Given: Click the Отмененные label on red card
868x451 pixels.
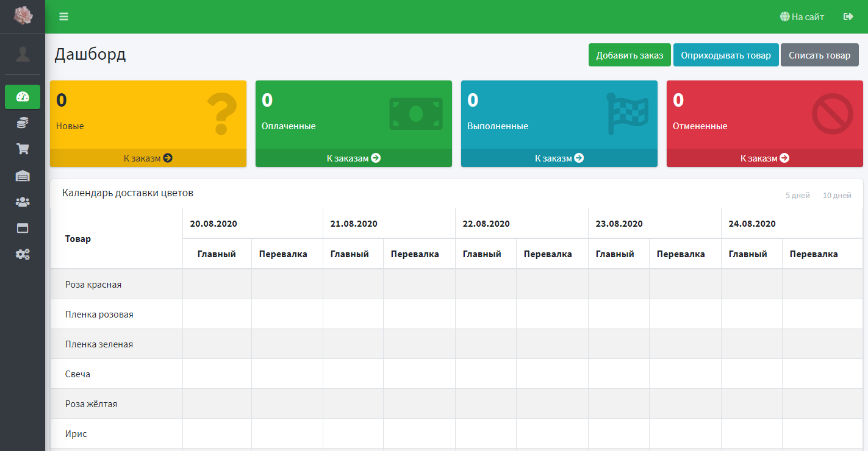Looking at the screenshot, I should [x=700, y=126].
